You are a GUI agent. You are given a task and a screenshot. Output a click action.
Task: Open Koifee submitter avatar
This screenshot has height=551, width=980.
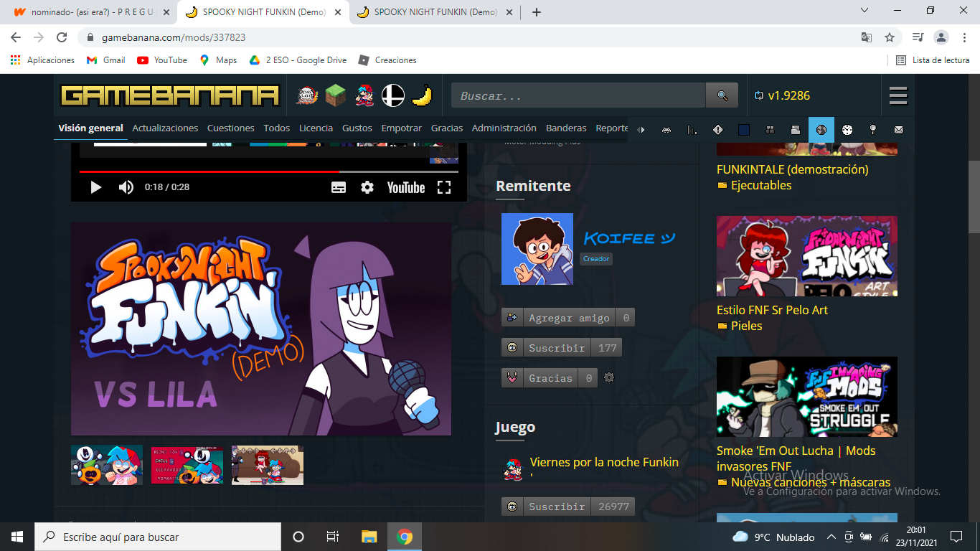537,249
